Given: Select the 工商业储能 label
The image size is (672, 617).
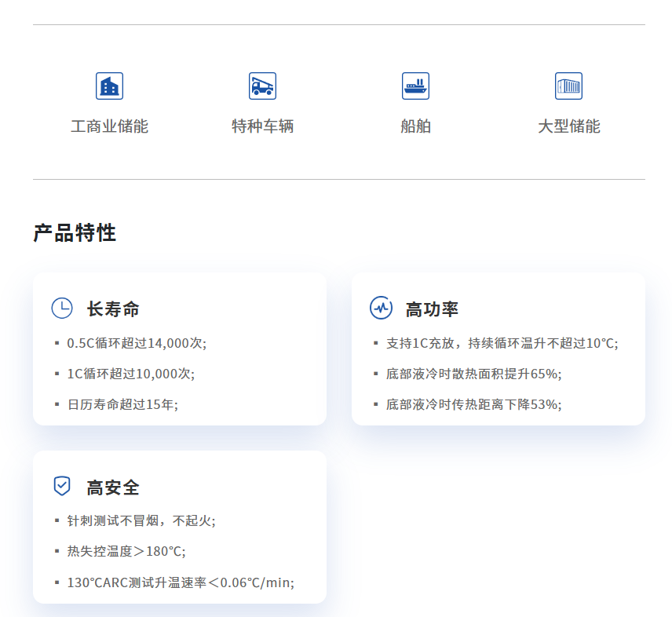Looking at the screenshot, I should (x=109, y=126).
